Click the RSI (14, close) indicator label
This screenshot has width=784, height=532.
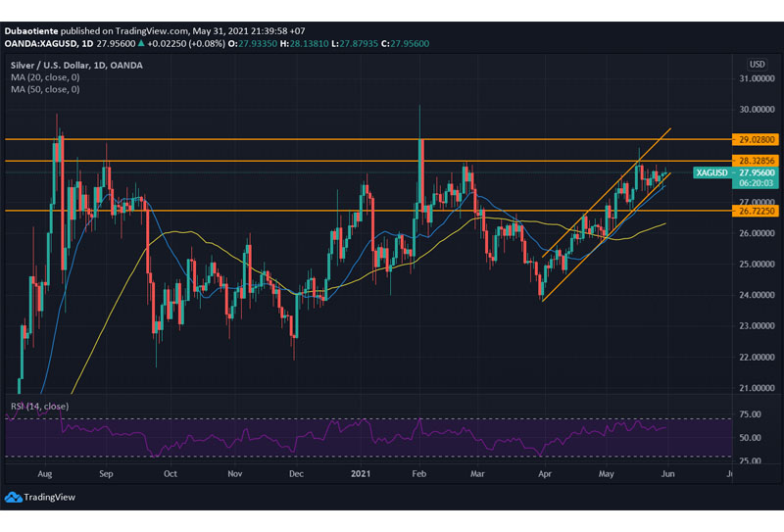pos(39,406)
